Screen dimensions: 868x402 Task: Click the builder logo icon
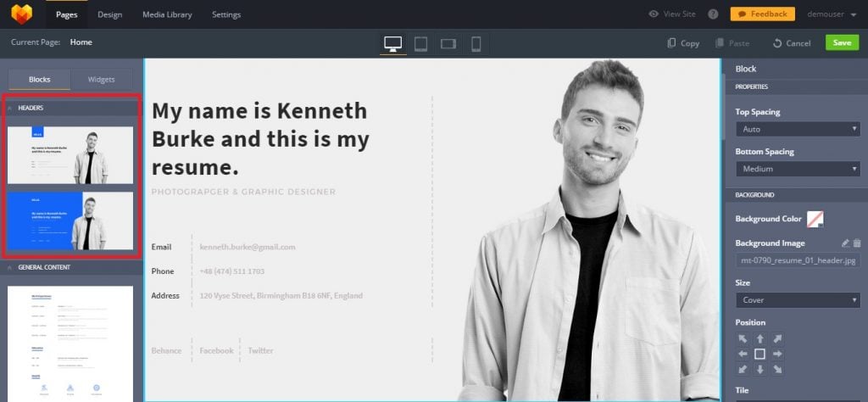(x=21, y=14)
